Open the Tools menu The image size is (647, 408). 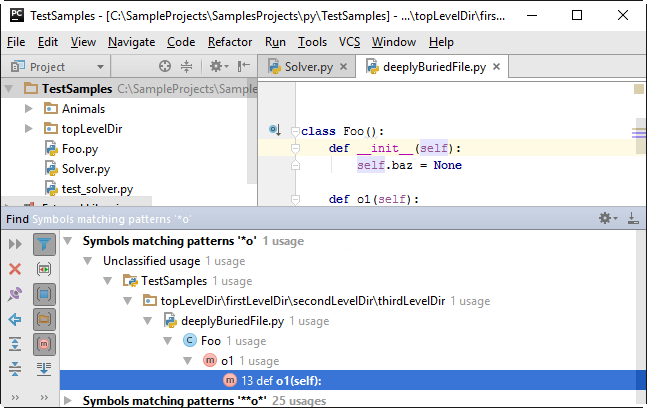click(x=312, y=42)
